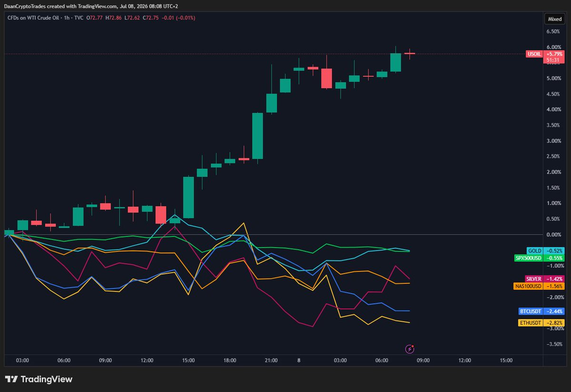Viewport: 571px width, 392px height.
Task: Click the BTCUSDT series label
Action: coord(531,312)
